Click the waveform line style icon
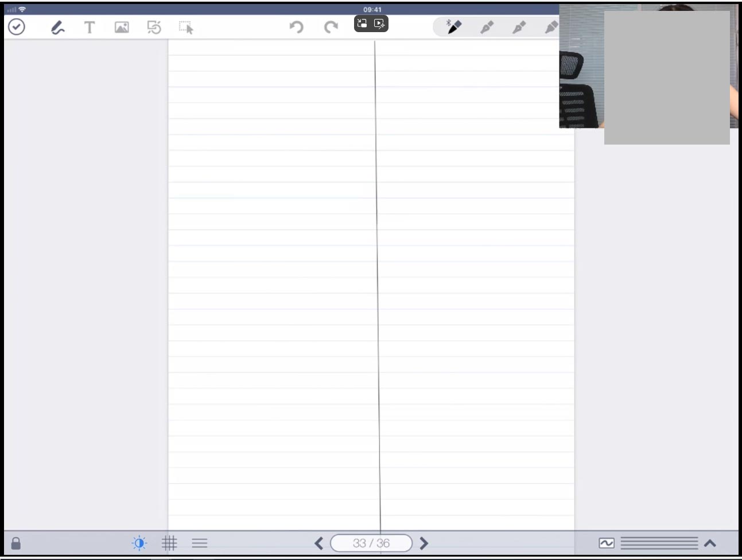This screenshot has width=742, height=560. pyautogui.click(x=607, y=543)
